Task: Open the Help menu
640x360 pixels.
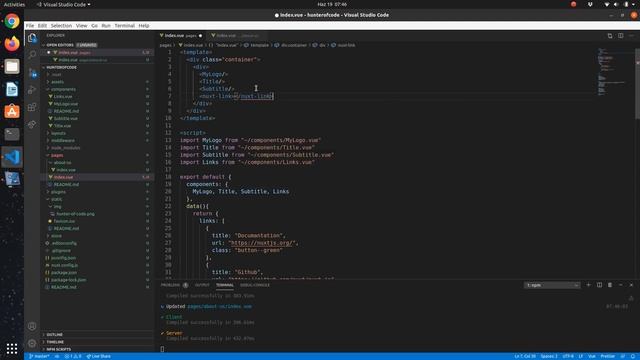Action: pyautogui.click(x=144, y=25)
